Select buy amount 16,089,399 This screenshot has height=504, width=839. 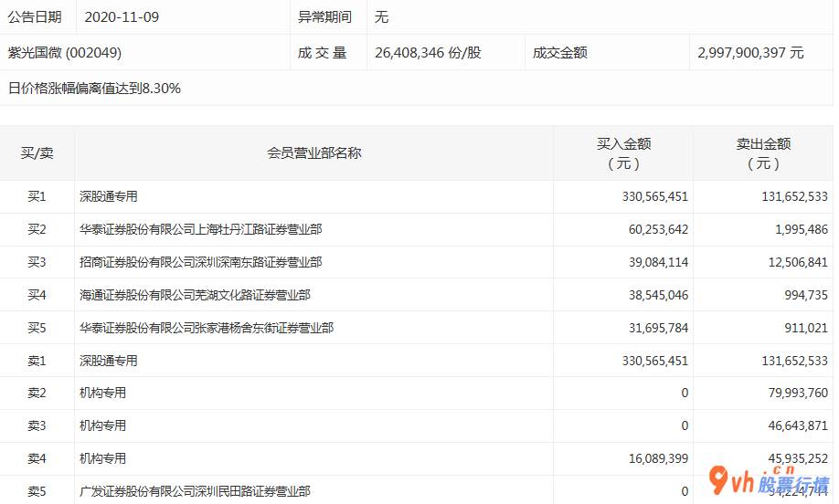click(658, 458)
